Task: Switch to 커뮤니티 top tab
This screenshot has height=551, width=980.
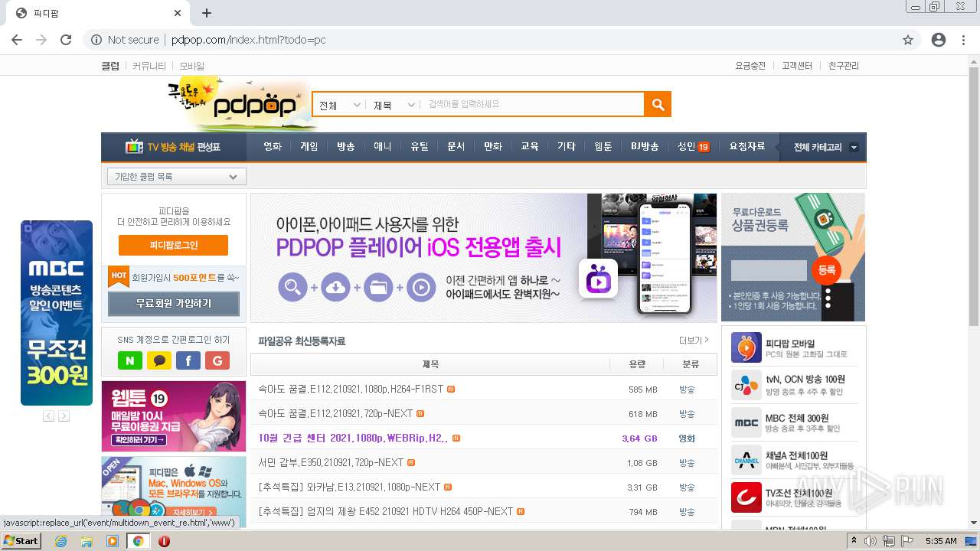Action: 149,66
